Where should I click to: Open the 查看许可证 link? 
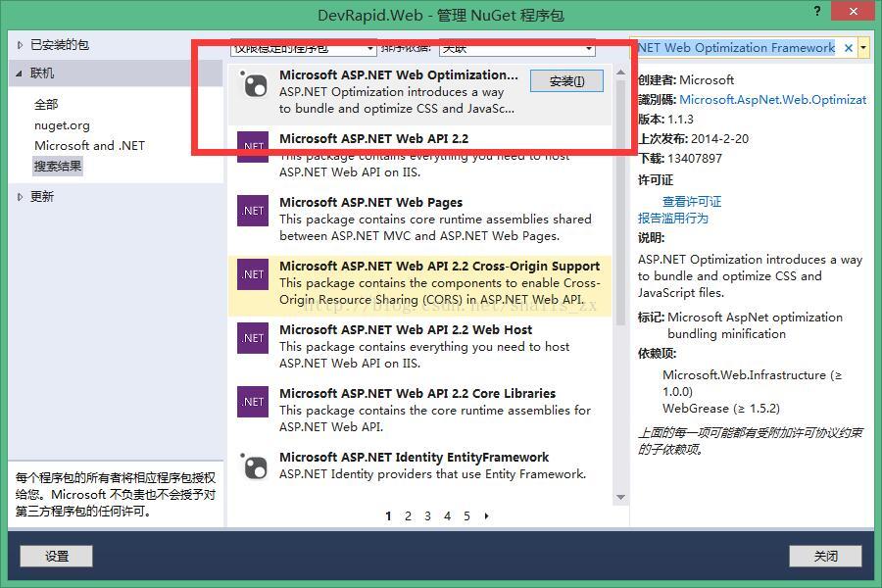691,202
